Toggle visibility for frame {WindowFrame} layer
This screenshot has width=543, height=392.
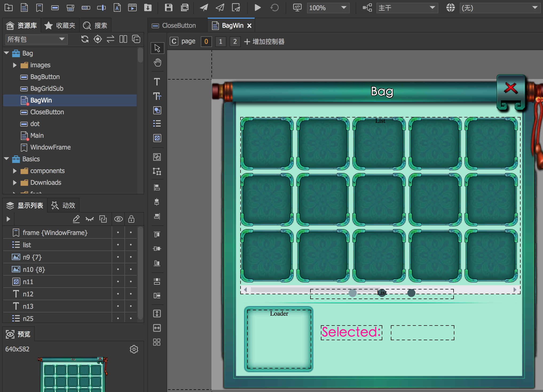point(118,232)
